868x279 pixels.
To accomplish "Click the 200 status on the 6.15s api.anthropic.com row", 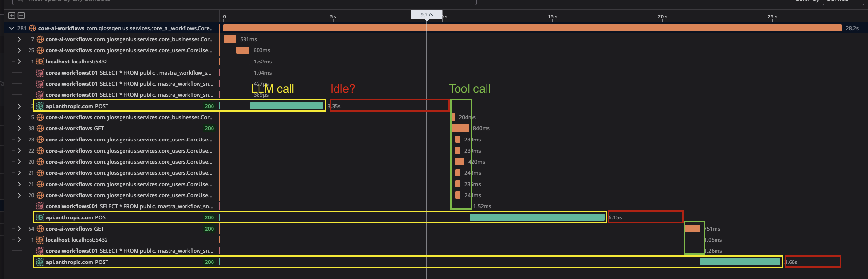I will [209, 217].
